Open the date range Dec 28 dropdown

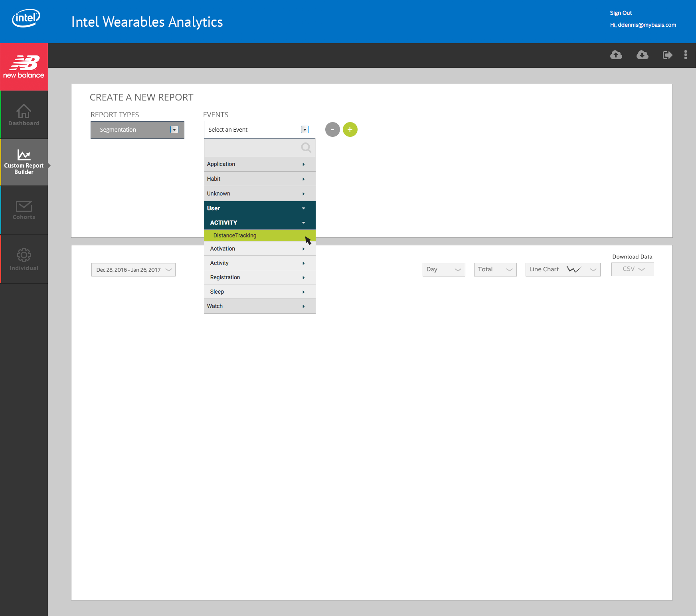[x=133, y=270]
